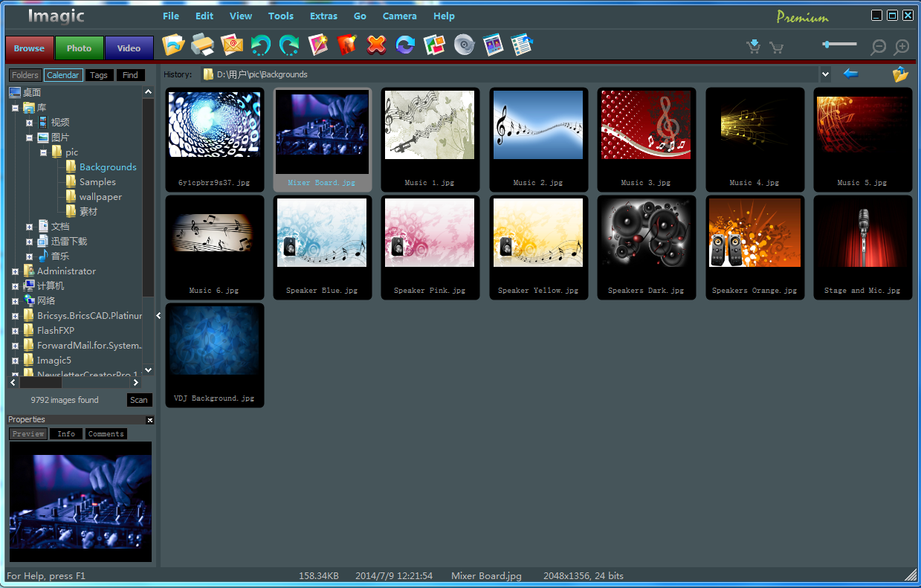
Task: Open the File menu
Action: [x=171, y=16]
